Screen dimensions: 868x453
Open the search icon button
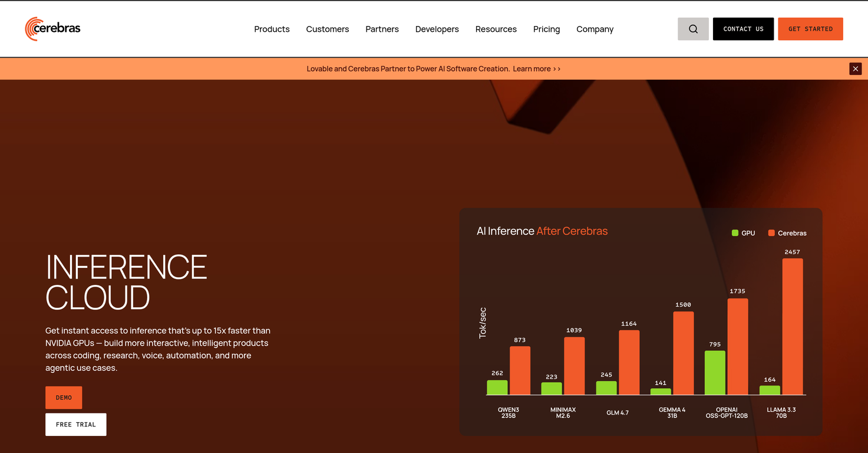point(693,29)
